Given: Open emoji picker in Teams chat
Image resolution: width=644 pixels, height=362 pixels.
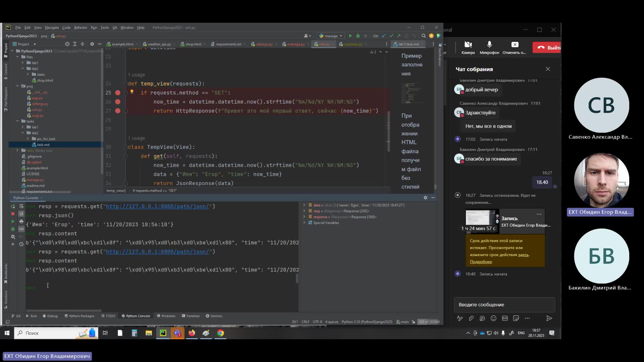Looking at the screenshot, I should pos(493,318).
